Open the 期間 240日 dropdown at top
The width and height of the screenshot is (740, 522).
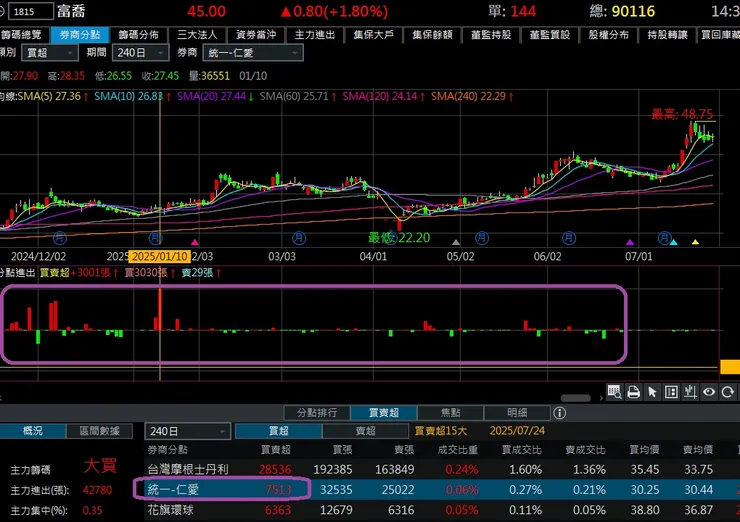140,53
